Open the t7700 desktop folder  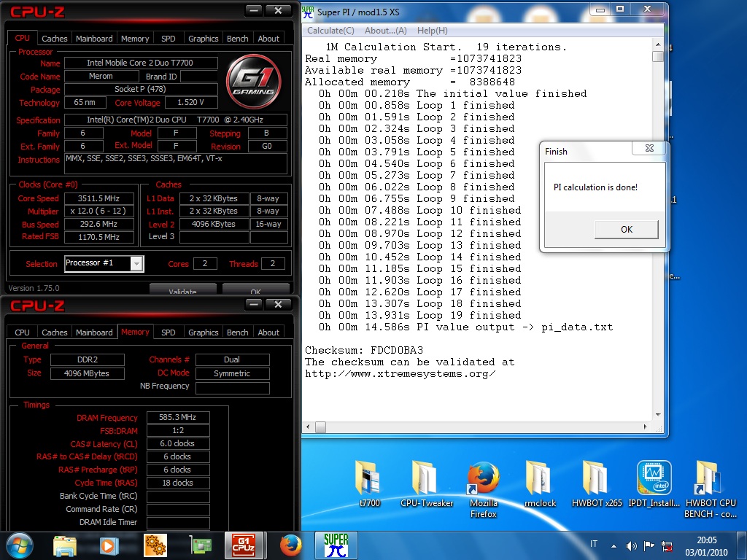tap(369, 485)
